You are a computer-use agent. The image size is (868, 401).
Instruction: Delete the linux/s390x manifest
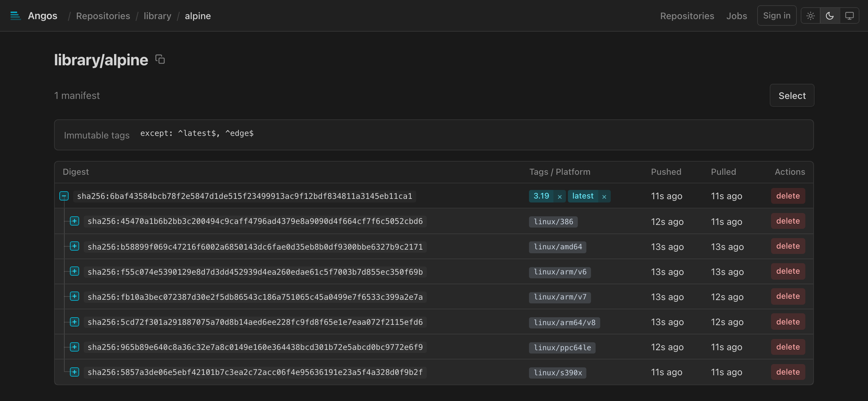click(x=788, y=372)
